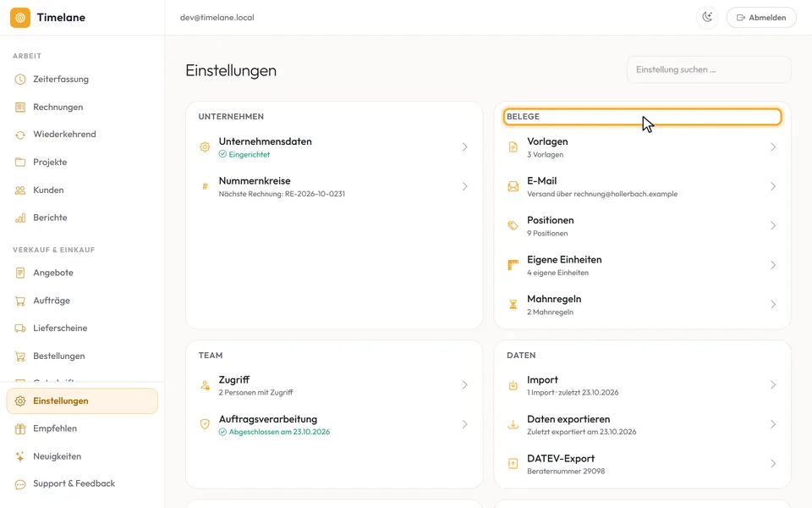
Task: Click the Berichte bar chart icon
Action: 20,218
